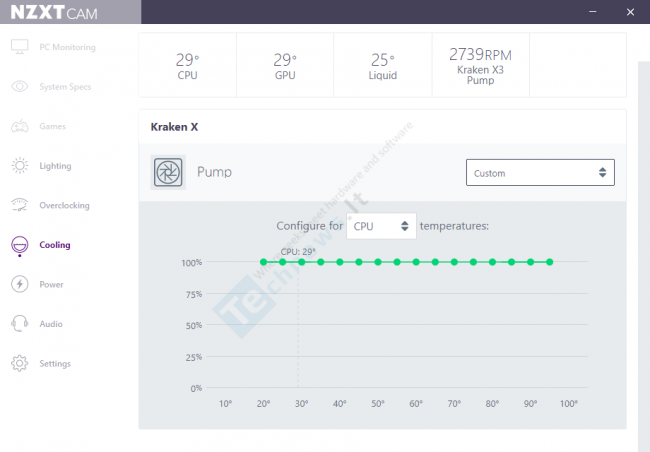Viewport: 650px width, 452px height.
Task: Click the Games controller icon
Action: tap(19, 126)
